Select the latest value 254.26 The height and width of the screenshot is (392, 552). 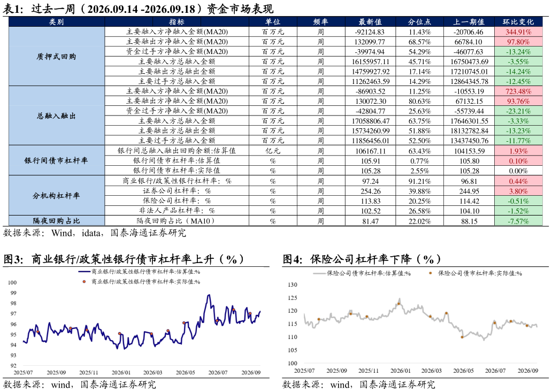[x=370, y=191]
